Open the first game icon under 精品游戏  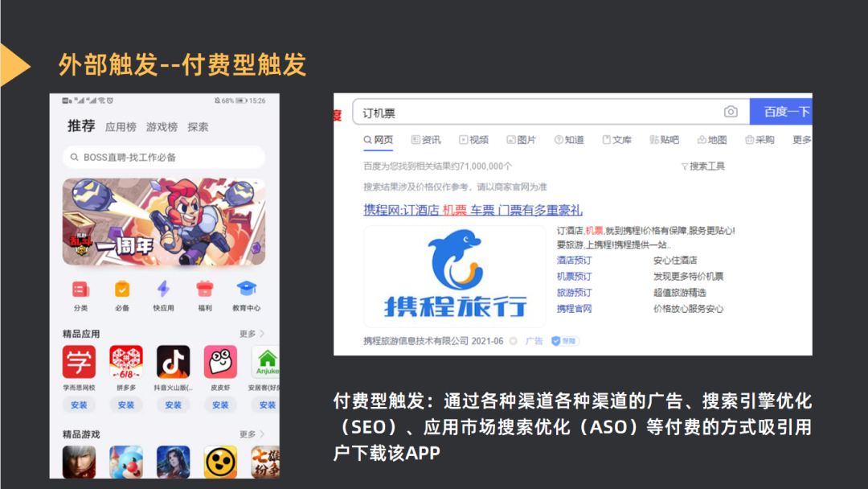point(79,462)
